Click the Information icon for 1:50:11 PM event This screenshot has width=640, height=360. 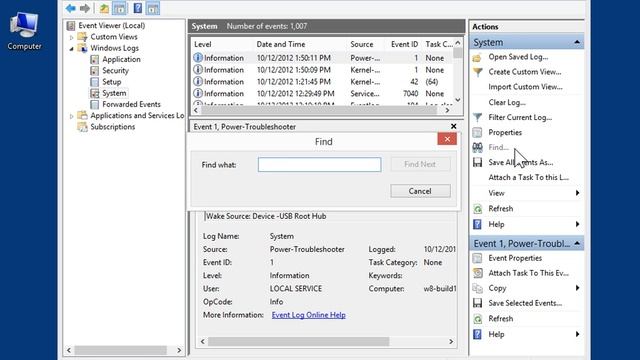198,58
